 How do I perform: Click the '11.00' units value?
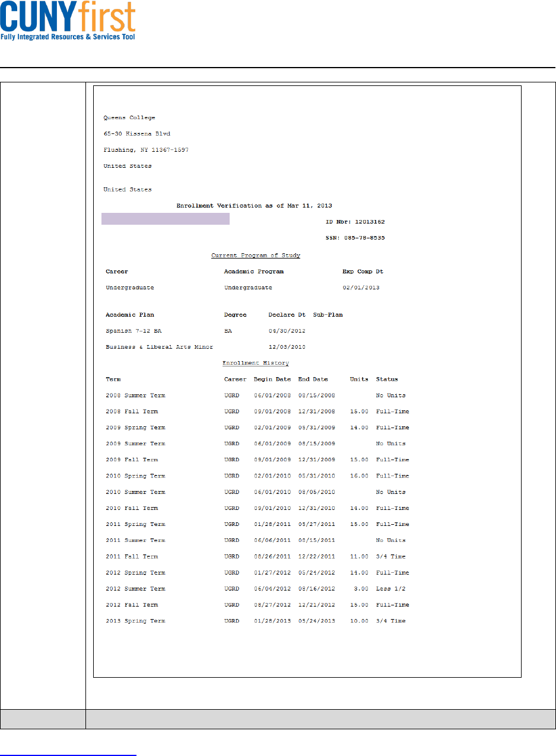tap(360, 557)
